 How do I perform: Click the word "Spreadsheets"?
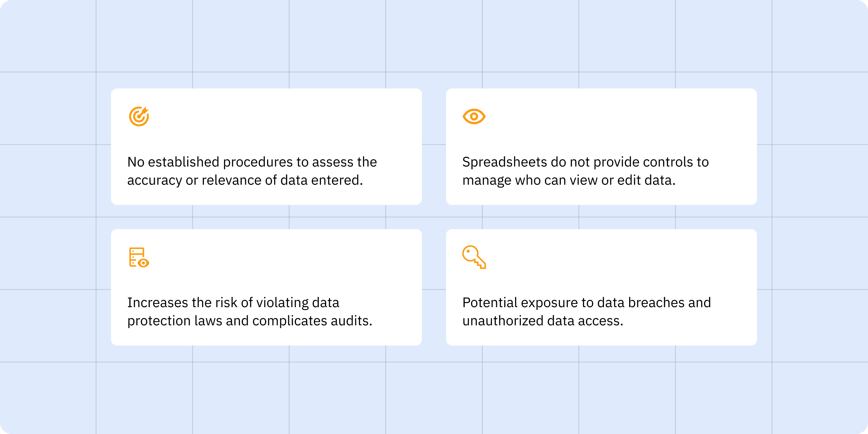point(504,162)
